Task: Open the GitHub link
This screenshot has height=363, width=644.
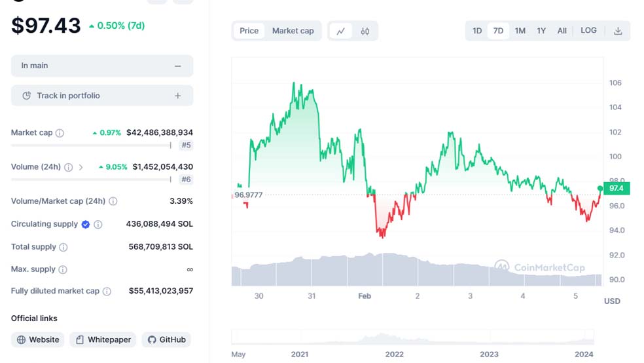Action: click(166, 339)
